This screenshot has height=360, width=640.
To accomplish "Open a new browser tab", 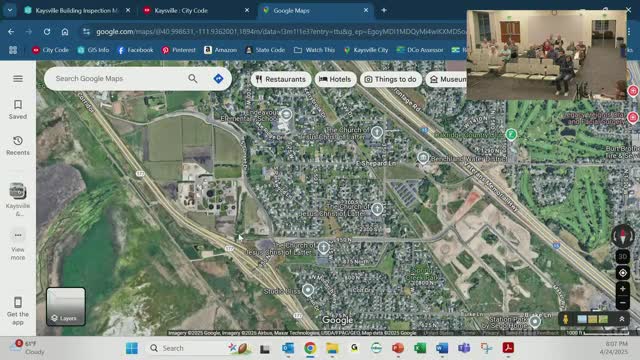I will [384, 11].
